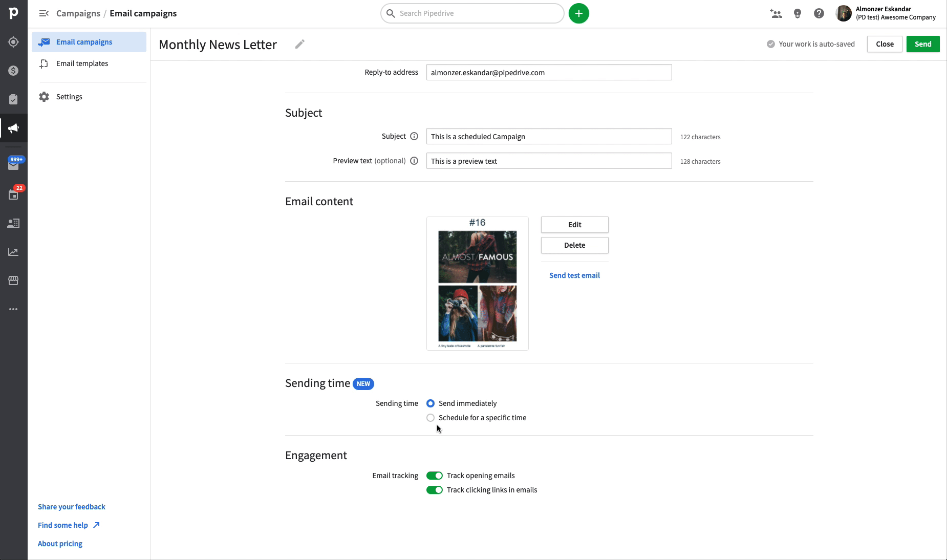Open Leads from the target icon
The image size is (947, 560).
pyautogui.click(x=13, y=42)
